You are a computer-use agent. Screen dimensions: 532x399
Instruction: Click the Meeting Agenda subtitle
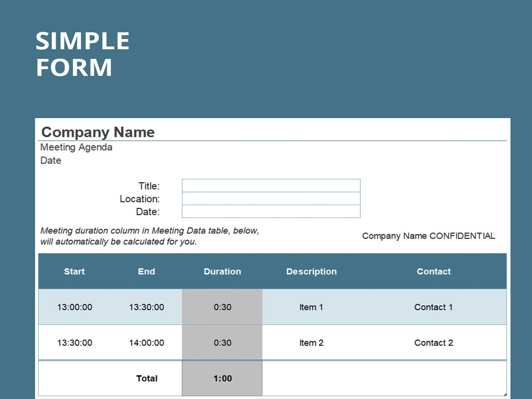pos(76,147)
